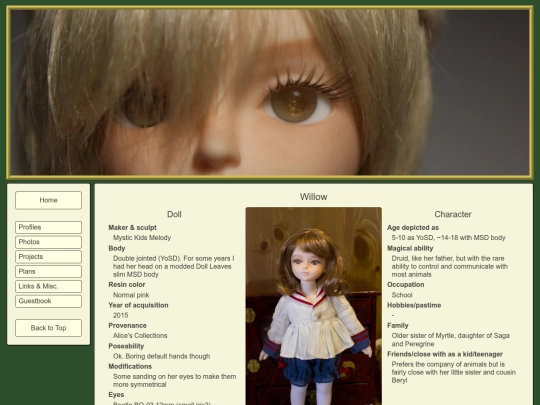Click the Magical ability label
Screen dimensions: 540x405
[410, 248]
